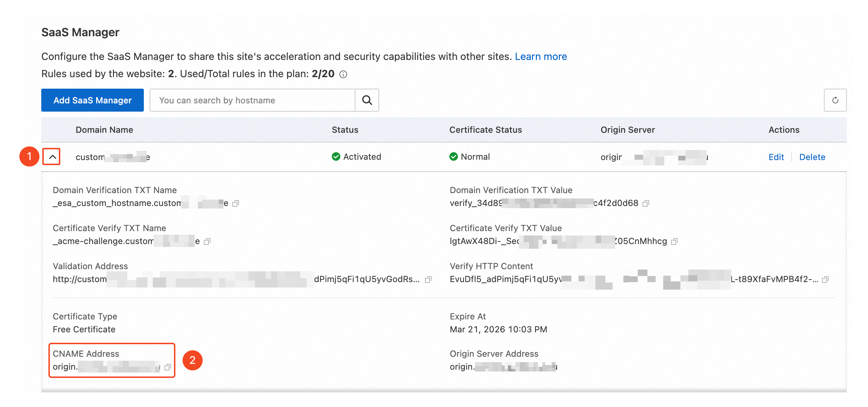Image resolution: width=868 pixels, height=407 pixels.
Task: Copy the Certificate Verify TXT Name
Action: click(207, 242)
